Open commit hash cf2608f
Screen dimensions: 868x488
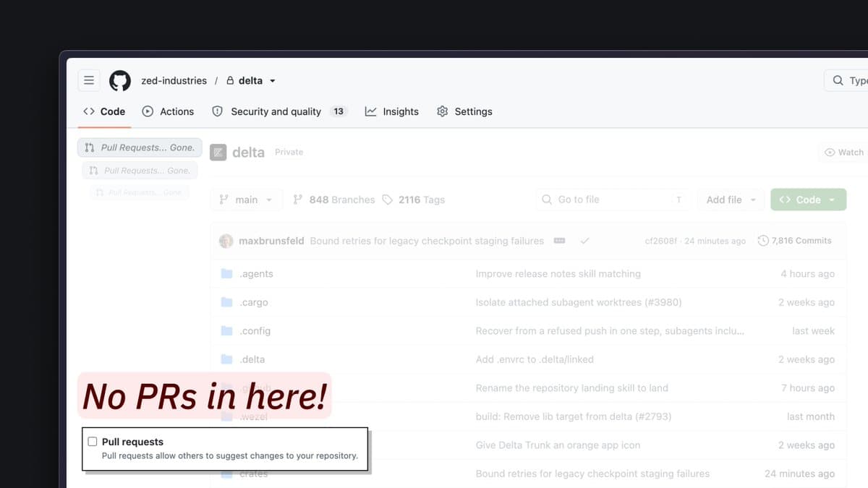[x=661, y=241]
